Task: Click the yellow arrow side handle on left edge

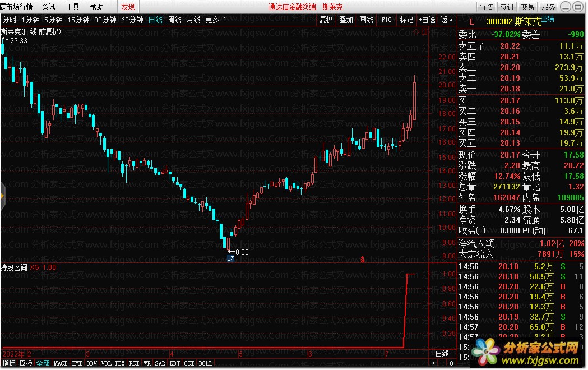Action: 2,196
